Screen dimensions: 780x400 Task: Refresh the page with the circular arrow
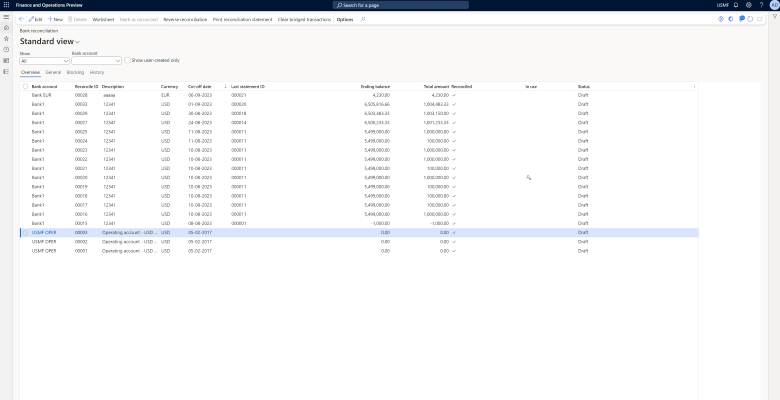click(x=750, y=19)
